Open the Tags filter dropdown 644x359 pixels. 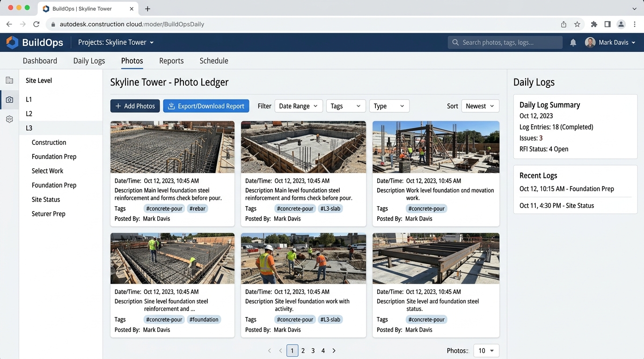[346, 106]
